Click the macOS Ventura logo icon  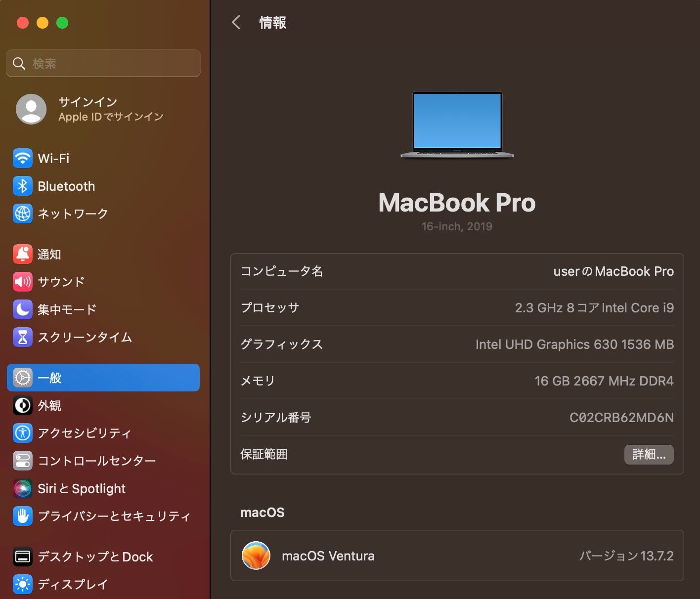click(x=256, y=556)
